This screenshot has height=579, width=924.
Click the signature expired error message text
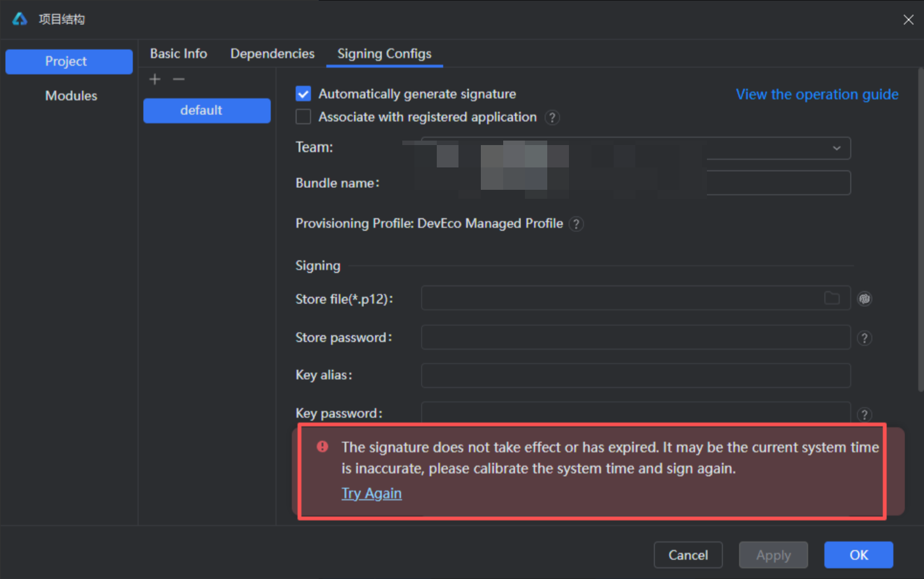(x=610, y=458)
